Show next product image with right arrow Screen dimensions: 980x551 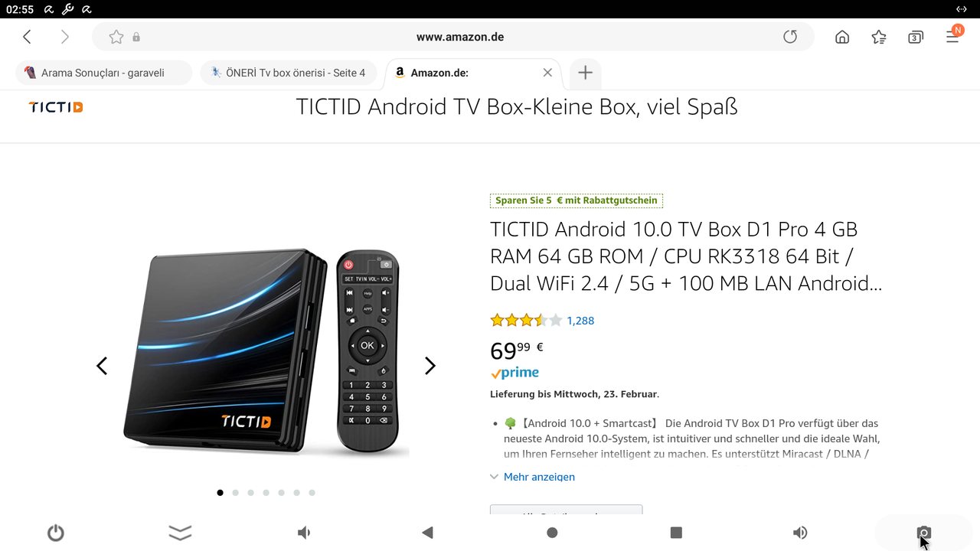coord(430,366)
